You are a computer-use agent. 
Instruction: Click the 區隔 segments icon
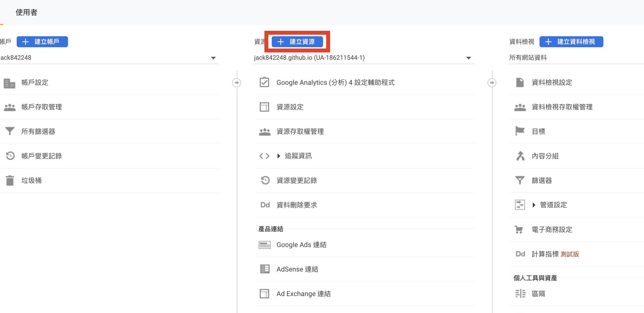coord(521,294)
